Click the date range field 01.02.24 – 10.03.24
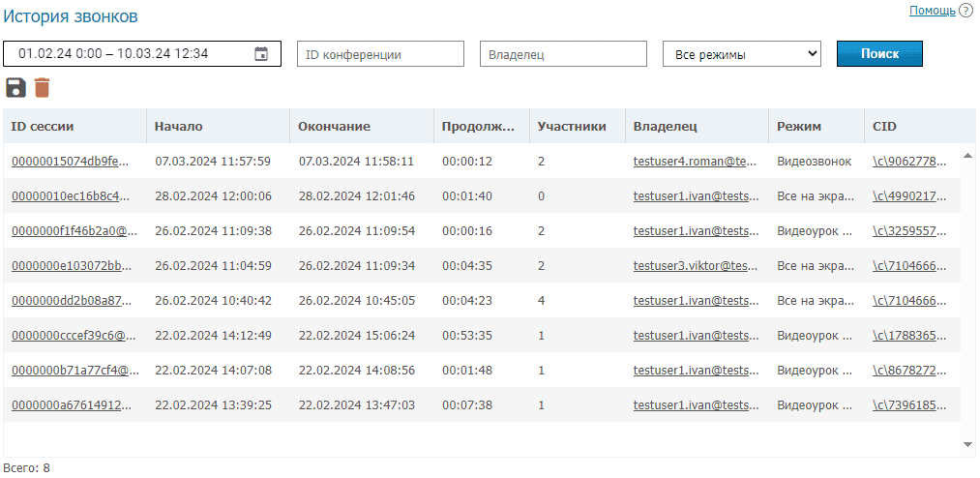 [142, 54]
